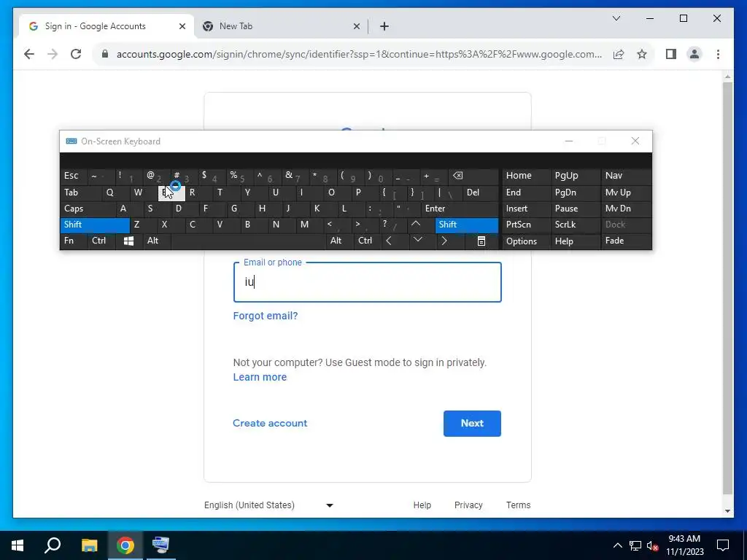Close the New Tab tab

coord(356,26)
